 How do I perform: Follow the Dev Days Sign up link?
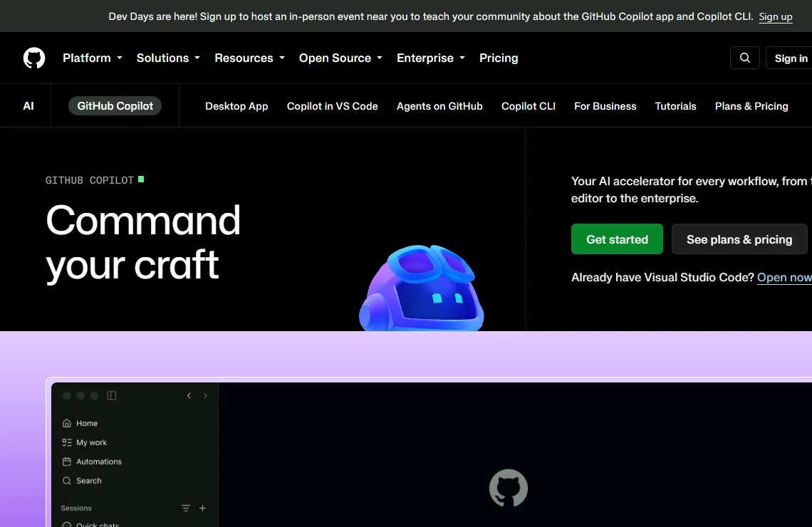[775, 16]
